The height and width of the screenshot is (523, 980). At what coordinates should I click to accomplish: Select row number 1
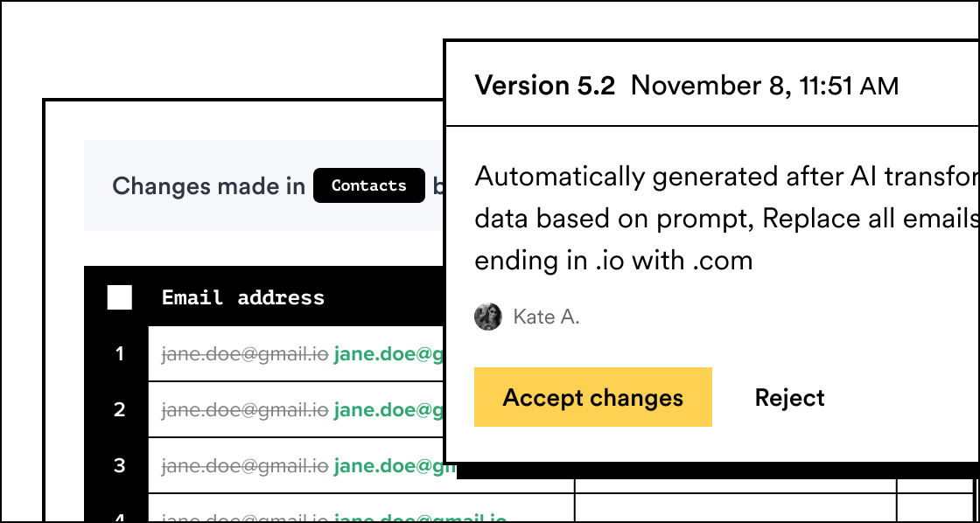point(120,354)
